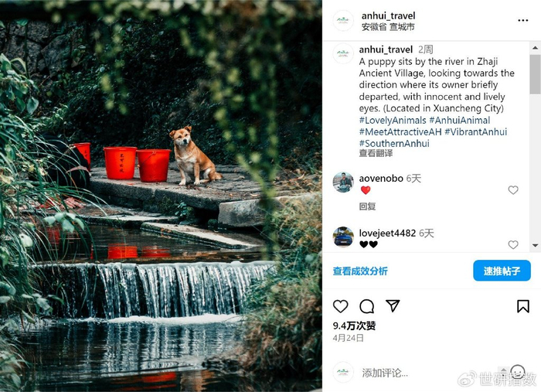Open lovejeet4482's profile picture
This screenshot has width=541, height=392.
click(x=343, y=237)
